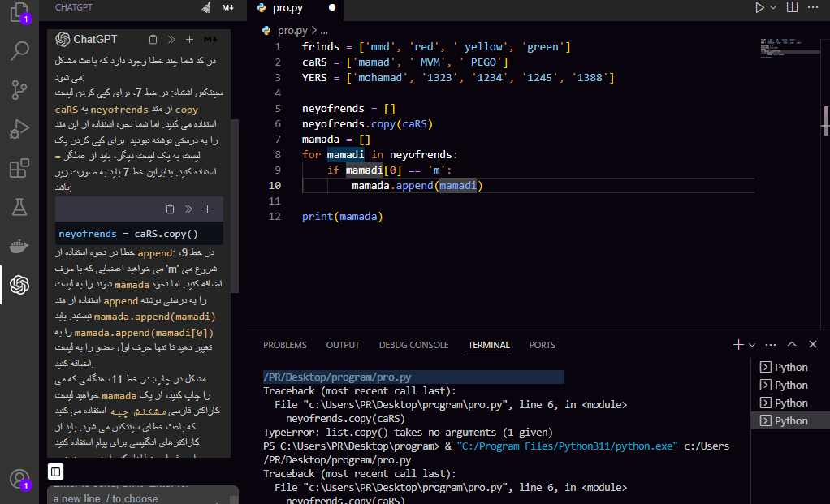Switch to the PROBLEMS panel tab

click(285, 345)
